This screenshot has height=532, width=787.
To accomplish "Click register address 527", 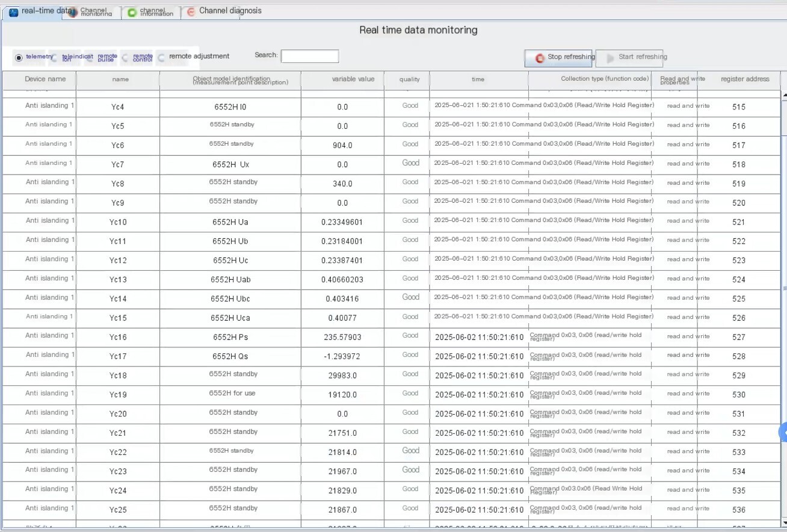I will pos(739,338).
